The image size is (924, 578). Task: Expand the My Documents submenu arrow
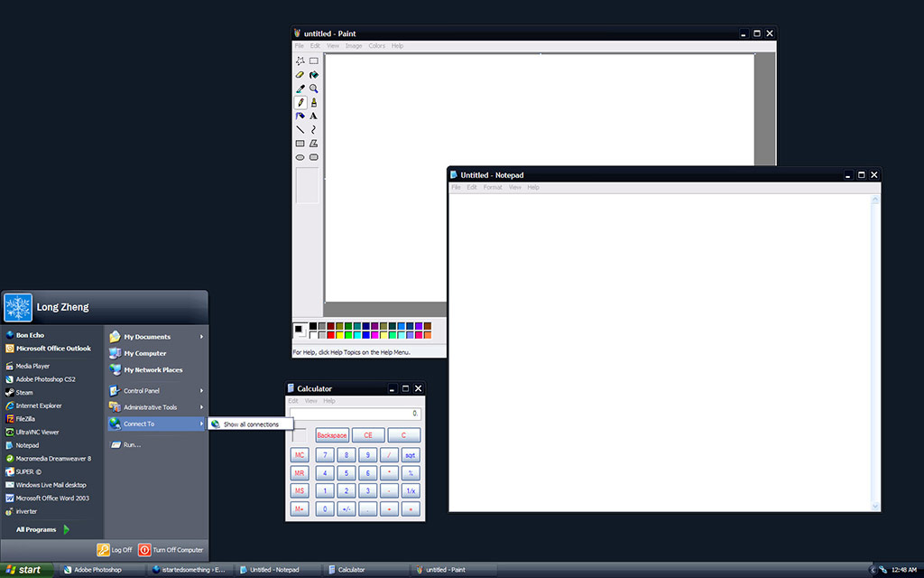[x=201, y=337]
